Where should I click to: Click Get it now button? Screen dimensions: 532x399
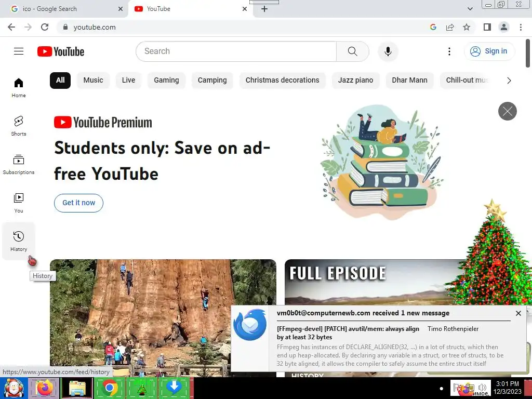pyautogui.click(x=79, y=203)
